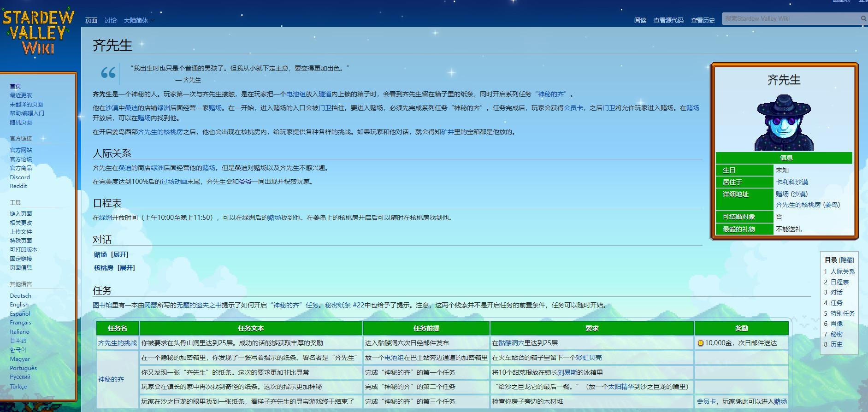Viewport: 868px width, 412px height.
Task: Open the Reddit sidebar link
Action: coord(18,186)
